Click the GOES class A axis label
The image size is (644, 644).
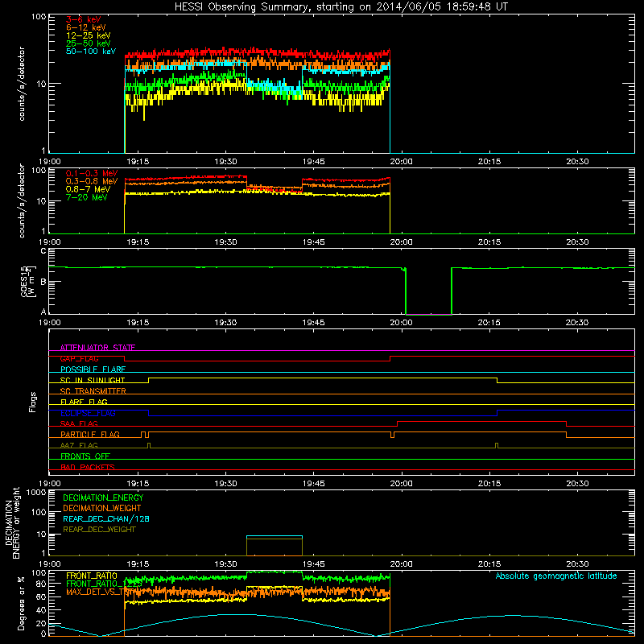(x=43, y=312)
